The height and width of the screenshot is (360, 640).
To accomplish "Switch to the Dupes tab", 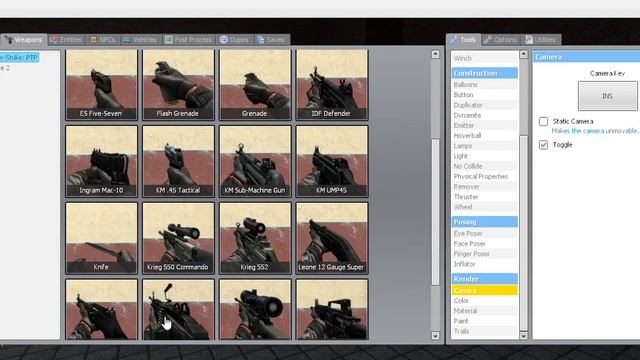I will tap(234, 40).
